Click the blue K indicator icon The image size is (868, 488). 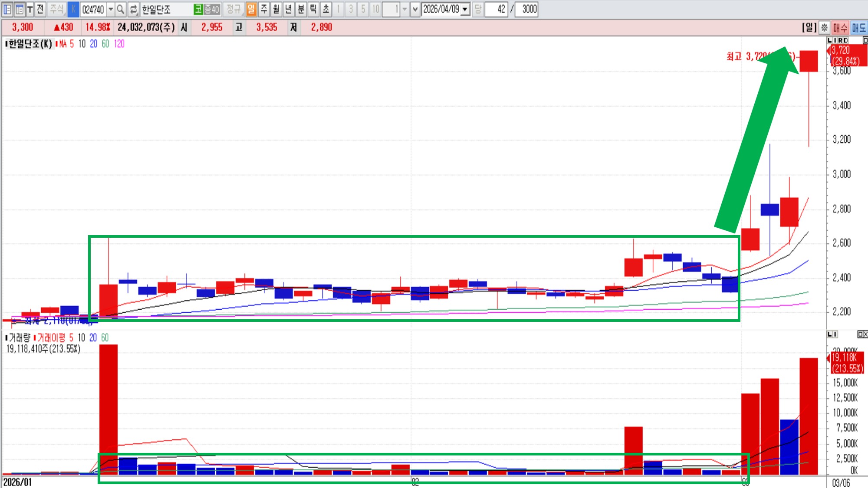click(x=73, y=9)
